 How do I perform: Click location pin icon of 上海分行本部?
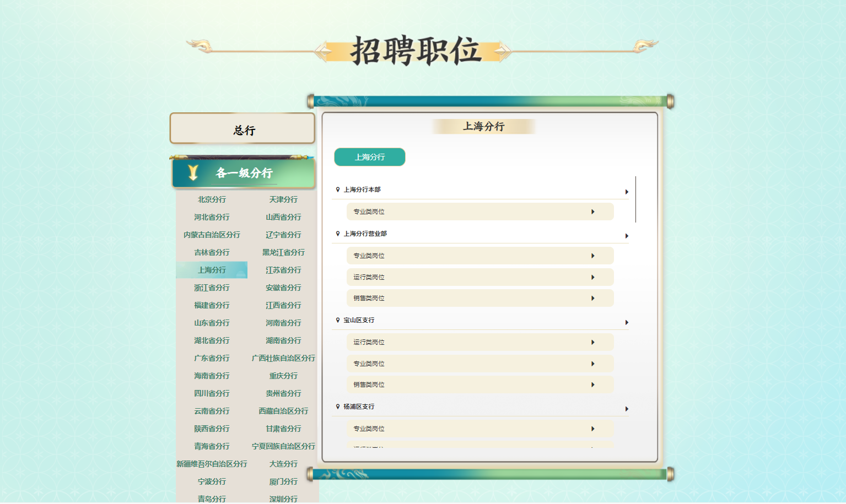[338, 189]
